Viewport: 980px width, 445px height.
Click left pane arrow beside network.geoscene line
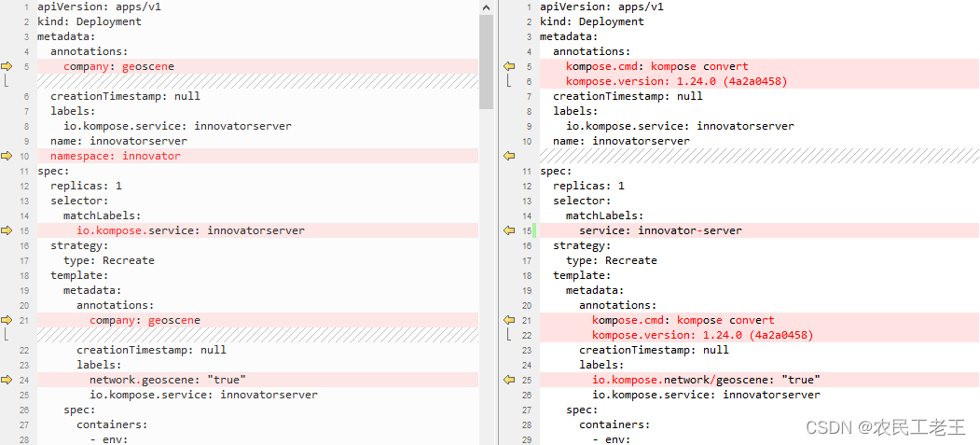7,380
